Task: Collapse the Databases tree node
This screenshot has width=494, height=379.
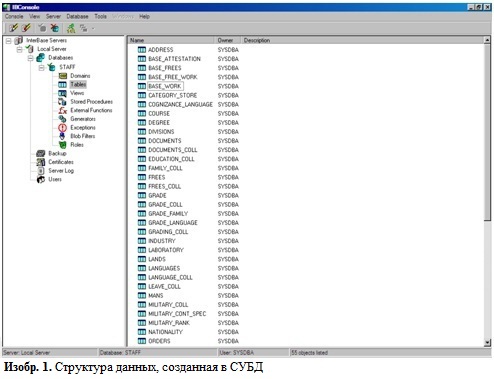Action: 30,58
